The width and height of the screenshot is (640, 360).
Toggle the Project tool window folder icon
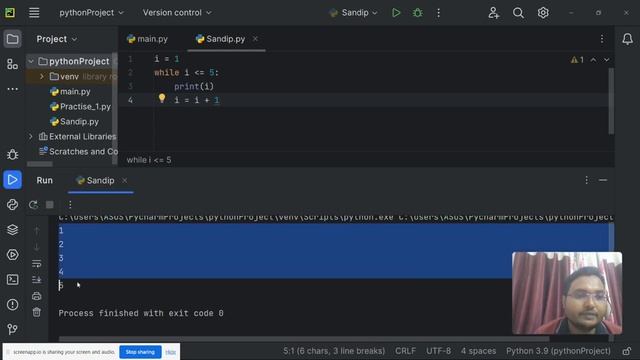(x=12, y=39)
